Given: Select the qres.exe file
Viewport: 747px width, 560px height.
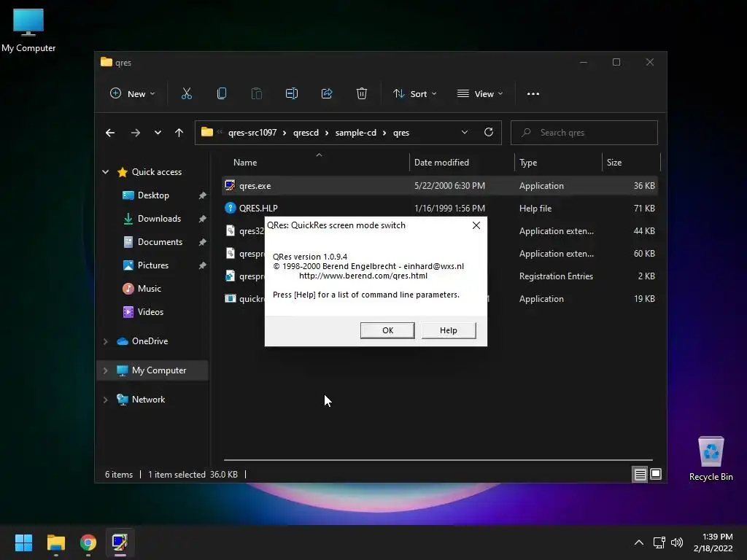Looking at the screenshot, I should pyautogui.click(x=440, y=186).
